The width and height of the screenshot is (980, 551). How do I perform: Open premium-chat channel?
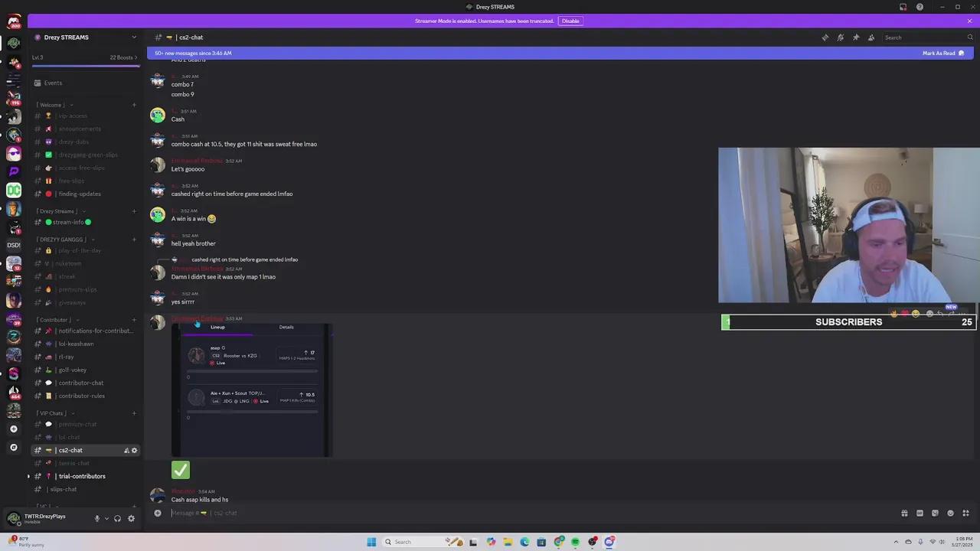[x=86, y=424]
